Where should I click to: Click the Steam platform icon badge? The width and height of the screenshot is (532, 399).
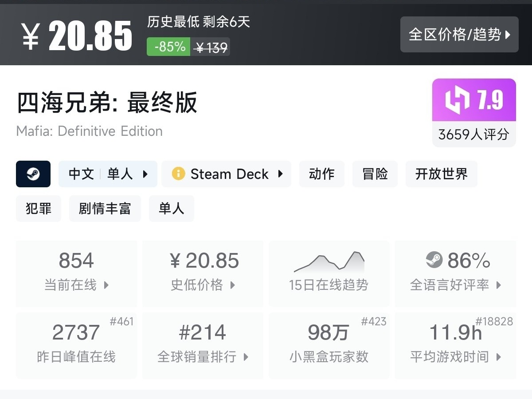click(x=33, y=174)
